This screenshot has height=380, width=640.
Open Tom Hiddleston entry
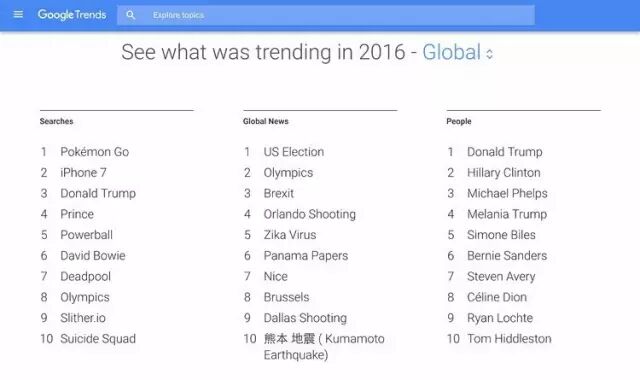(509, 339)
